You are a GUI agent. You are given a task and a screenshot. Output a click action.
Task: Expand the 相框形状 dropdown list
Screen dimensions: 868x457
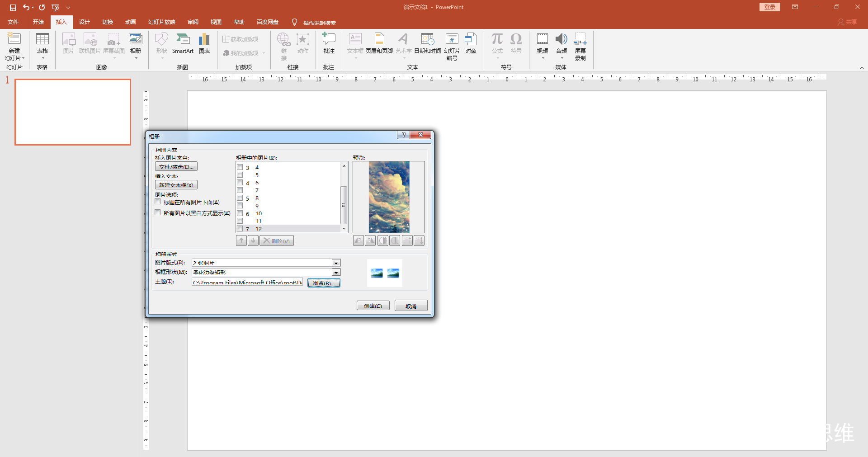coord(336,273)
